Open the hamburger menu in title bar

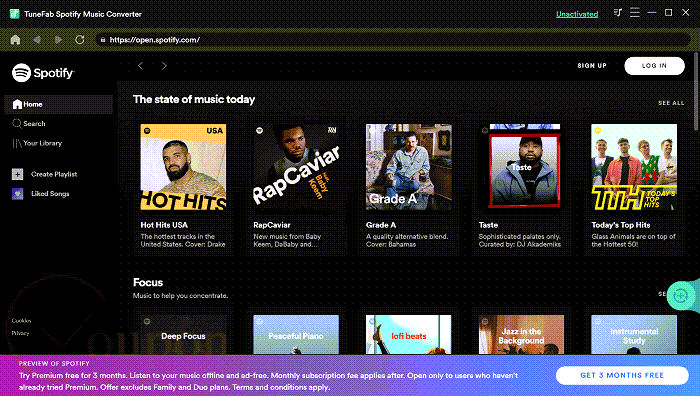point(634,13)
